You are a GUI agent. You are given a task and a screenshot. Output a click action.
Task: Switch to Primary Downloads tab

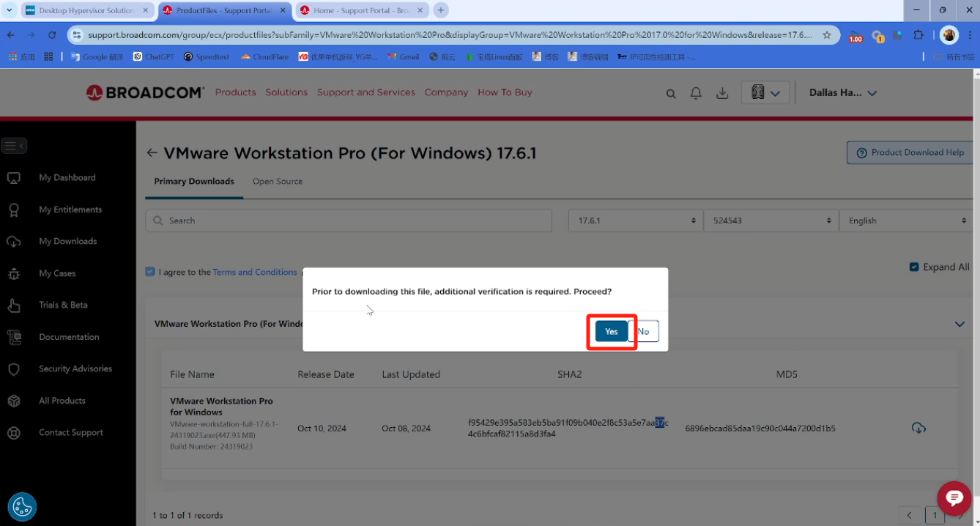point(194,181)
